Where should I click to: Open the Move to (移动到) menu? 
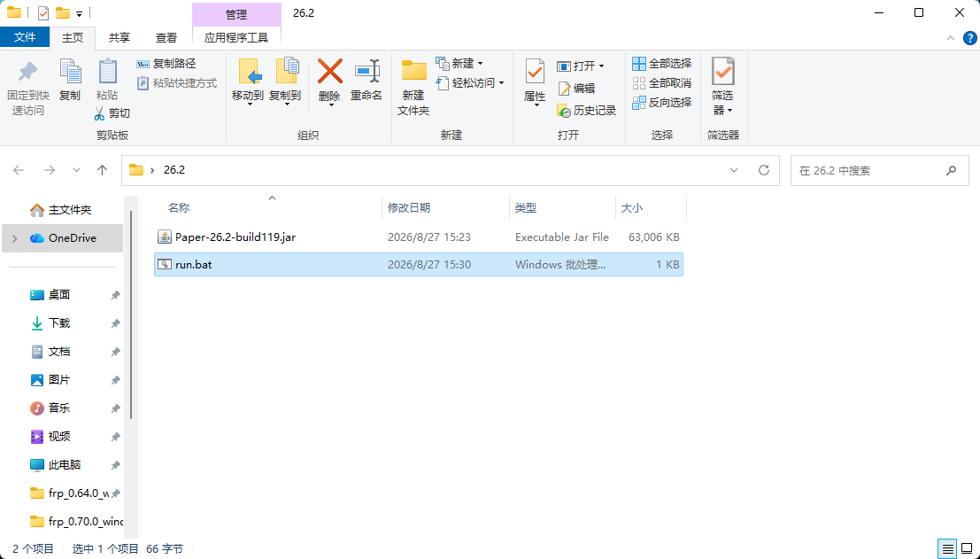click(x=248, y=82)
